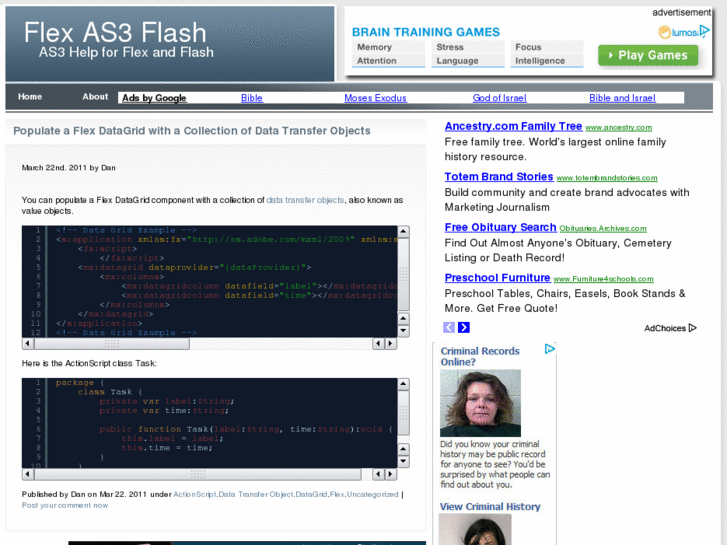Click the mugshot photo in criminal ad

click(x=480, y=403)
